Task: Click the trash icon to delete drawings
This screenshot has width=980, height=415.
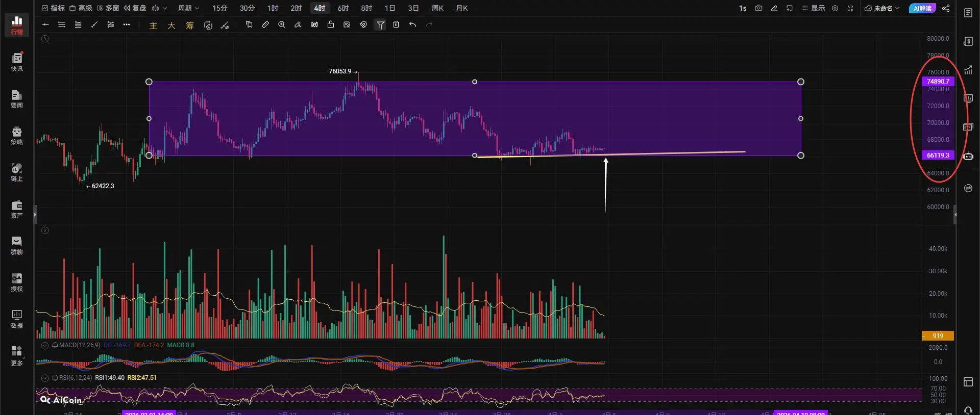Action: point(396,24)
